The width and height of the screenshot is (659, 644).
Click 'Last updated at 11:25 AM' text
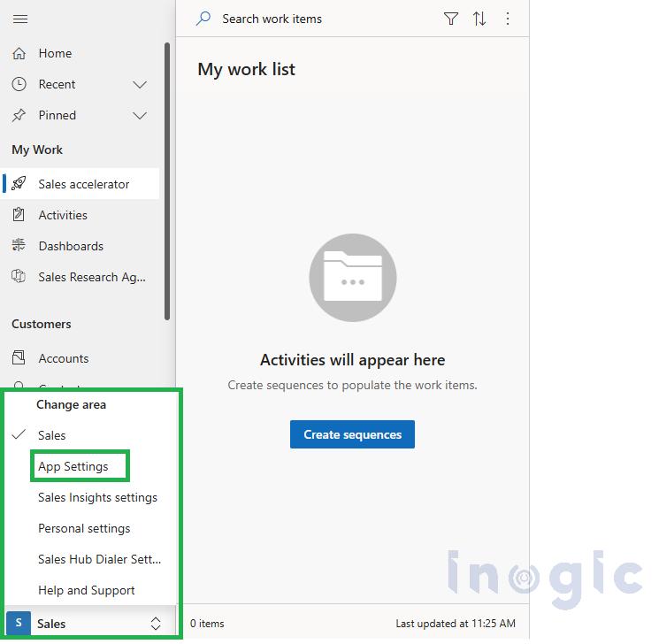tap(456, 624)
